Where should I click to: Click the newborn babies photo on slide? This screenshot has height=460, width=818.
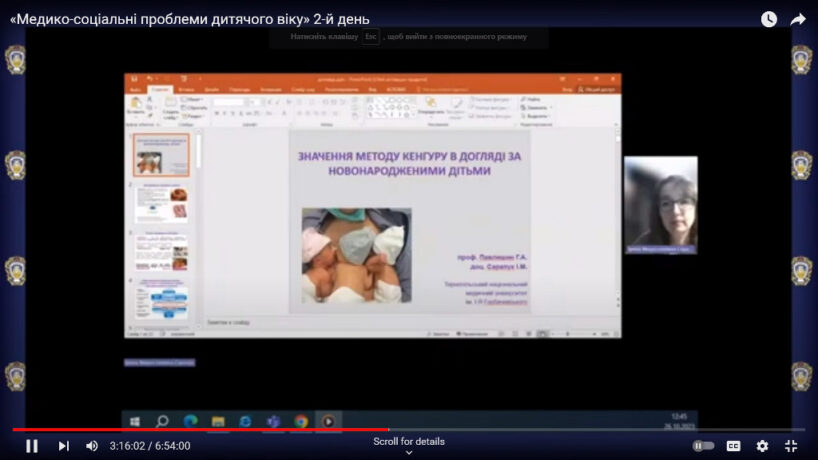(356, 254)
